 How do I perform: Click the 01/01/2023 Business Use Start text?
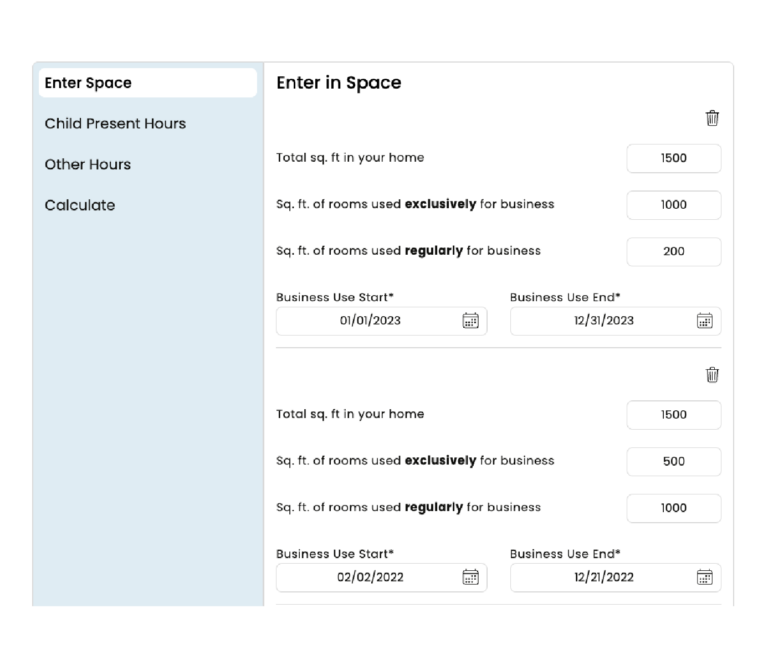click(370, 321)
